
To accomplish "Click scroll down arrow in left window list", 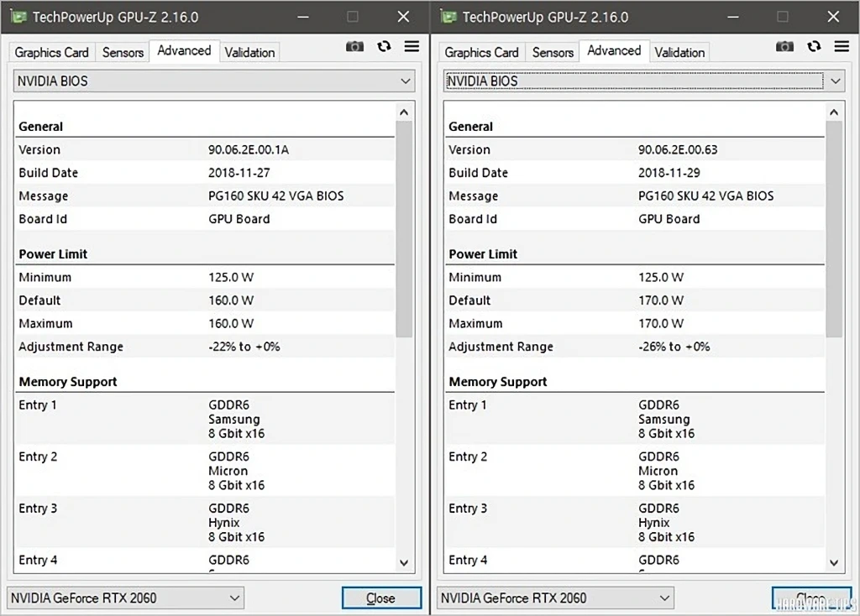I will tap(404, 562).
